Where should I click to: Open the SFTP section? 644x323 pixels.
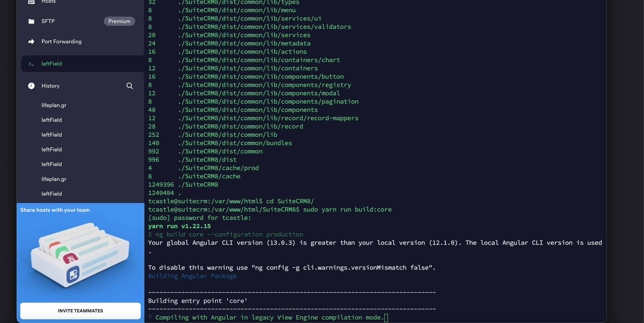pyautogui.click(x=48, y=21)
